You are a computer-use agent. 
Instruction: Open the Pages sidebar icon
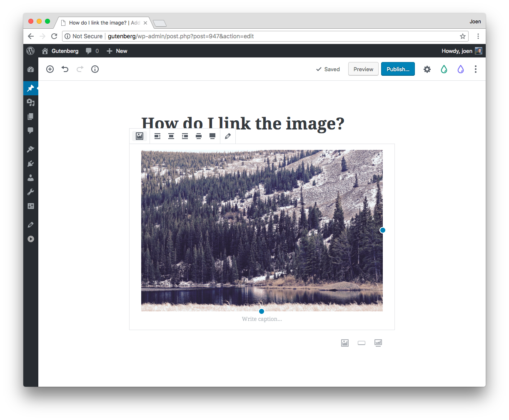click(x=30, y=117)
